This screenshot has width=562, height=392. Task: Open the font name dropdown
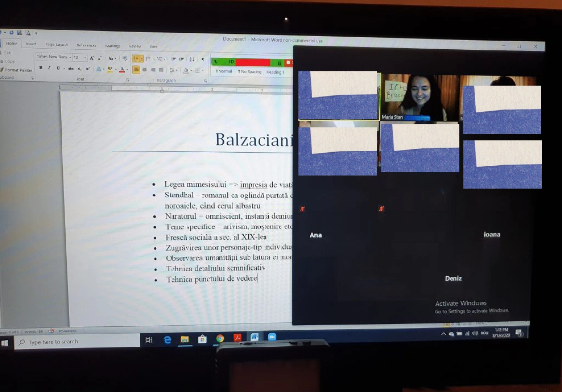coord(54,57)
